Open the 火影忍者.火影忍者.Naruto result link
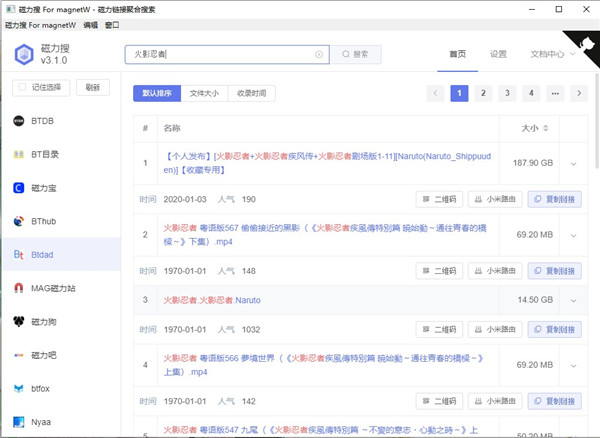This screenshot has width=600, height=438. 212,300
